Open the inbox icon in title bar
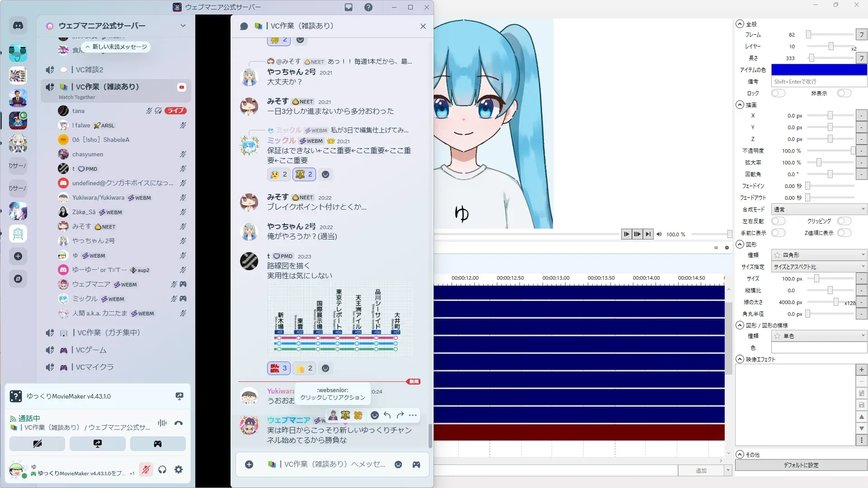This screenshot has width=868, height=488. [x=349, y=7]
